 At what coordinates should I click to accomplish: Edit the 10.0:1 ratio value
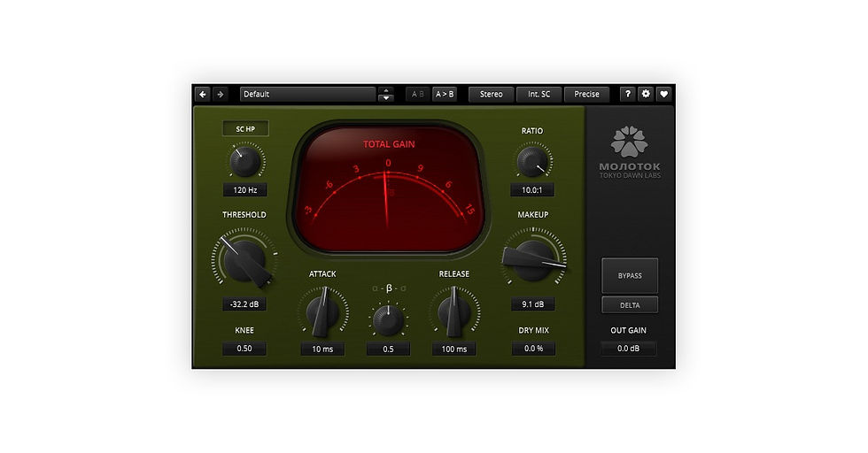532,190
